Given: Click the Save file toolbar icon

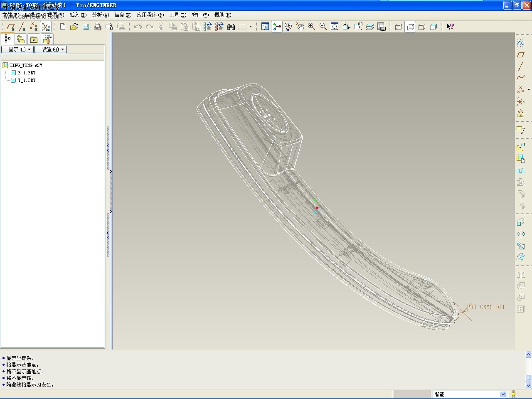Looking at the screenshot, I should pos(86,27).
